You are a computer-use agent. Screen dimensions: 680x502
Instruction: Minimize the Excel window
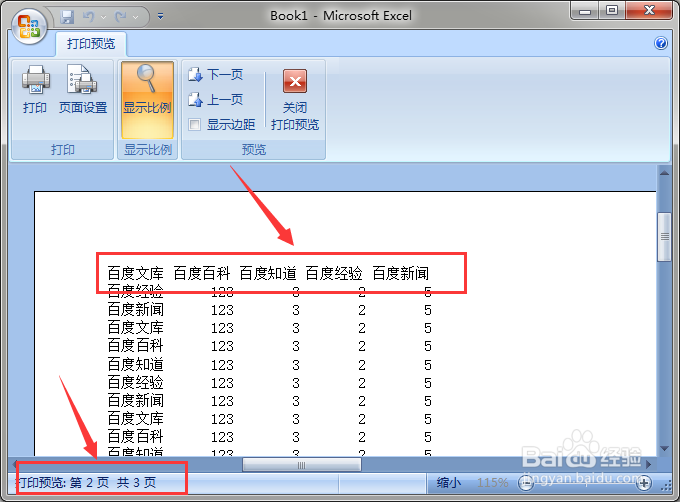[x=585, y=10]
